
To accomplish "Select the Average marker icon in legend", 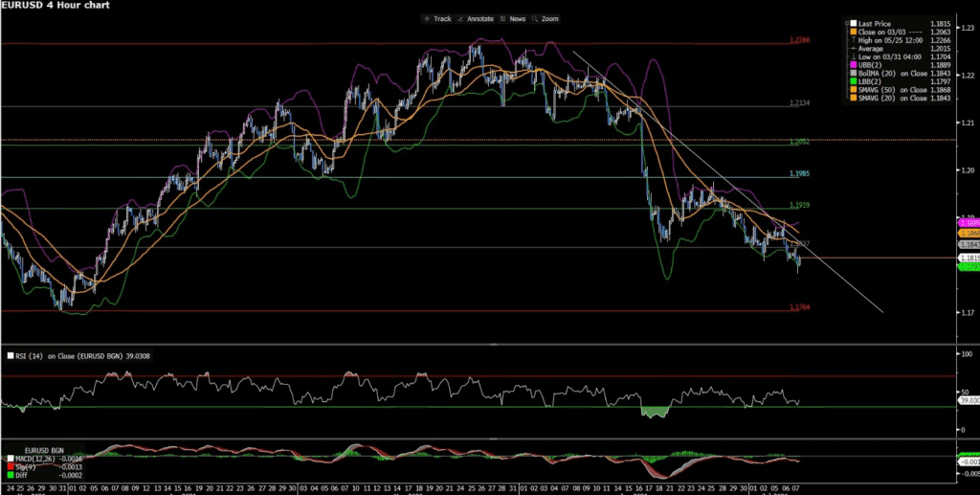I will pyautogui.click(x=854, y=48).
